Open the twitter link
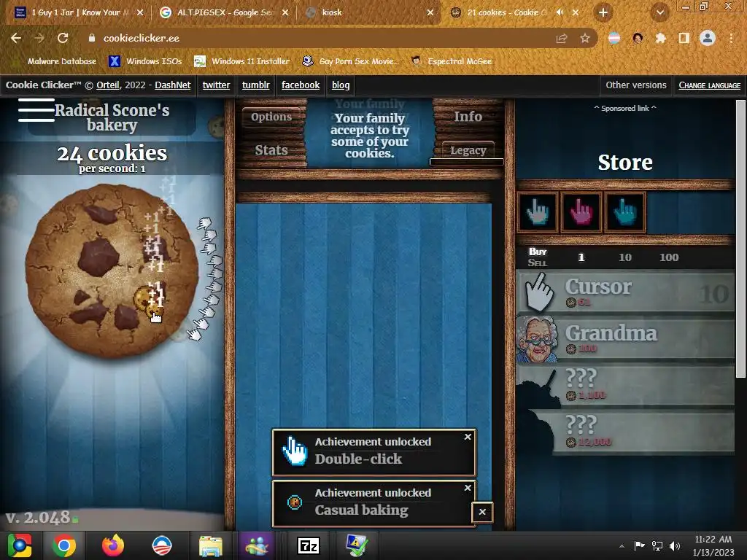 [x=216, y=85]
